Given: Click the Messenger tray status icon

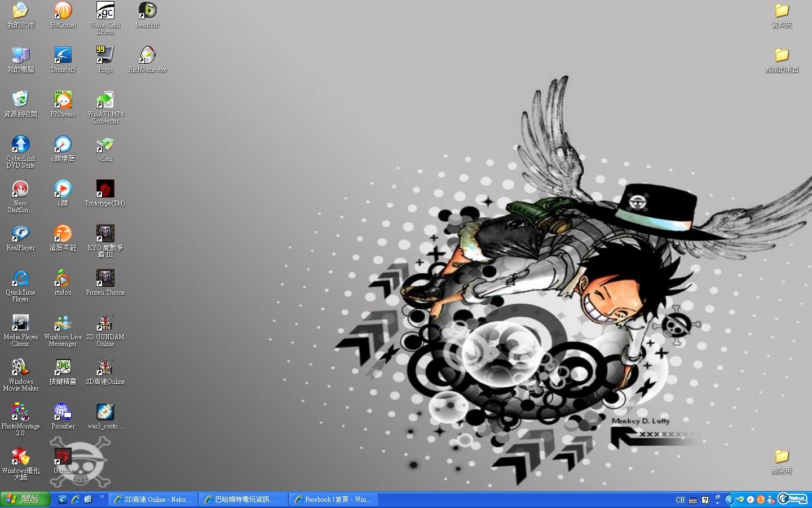Looking at the screenshot, I should 771,500.
